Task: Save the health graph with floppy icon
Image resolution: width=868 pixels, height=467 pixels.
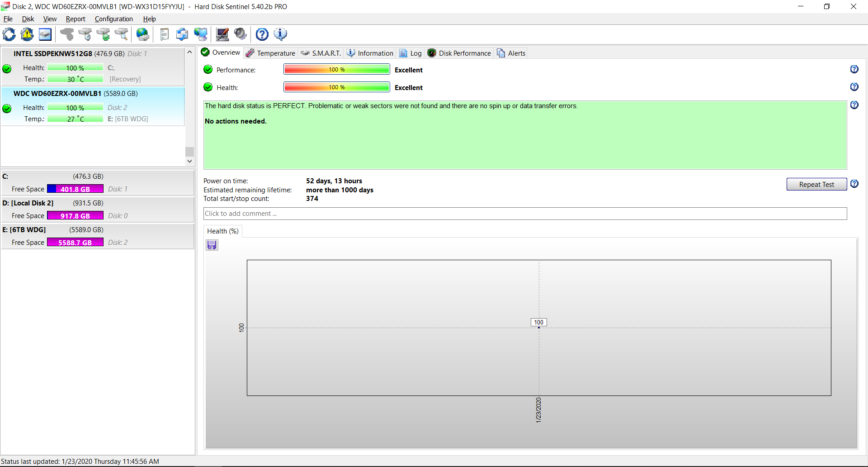Action: click(212, 245)
